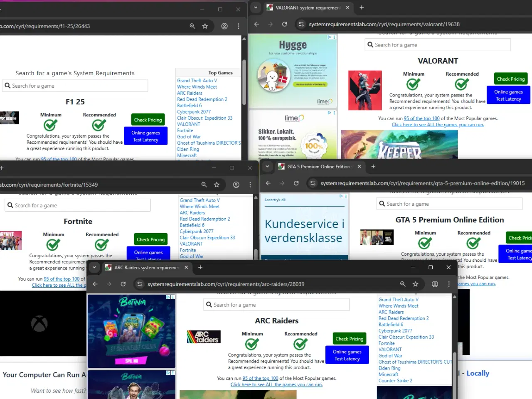Bookmark the F1 25 page with star

click(x=205, y=26)
